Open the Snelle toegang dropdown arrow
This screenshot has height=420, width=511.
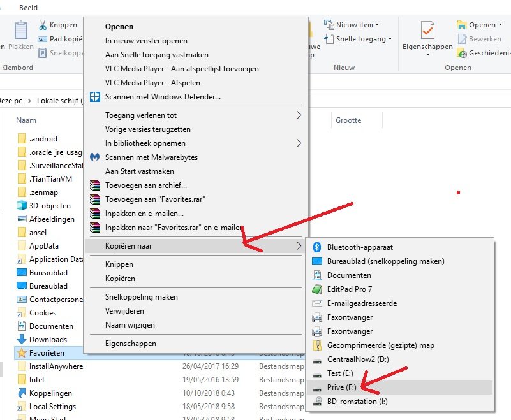tap(390, 39)
